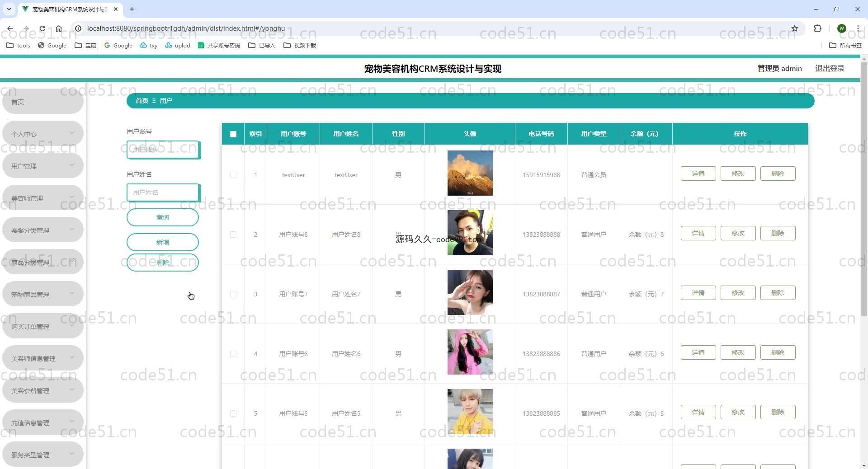This screenshot has height=469, width=868.
Task: Click the 用户账号 column header
Action: 293,134
